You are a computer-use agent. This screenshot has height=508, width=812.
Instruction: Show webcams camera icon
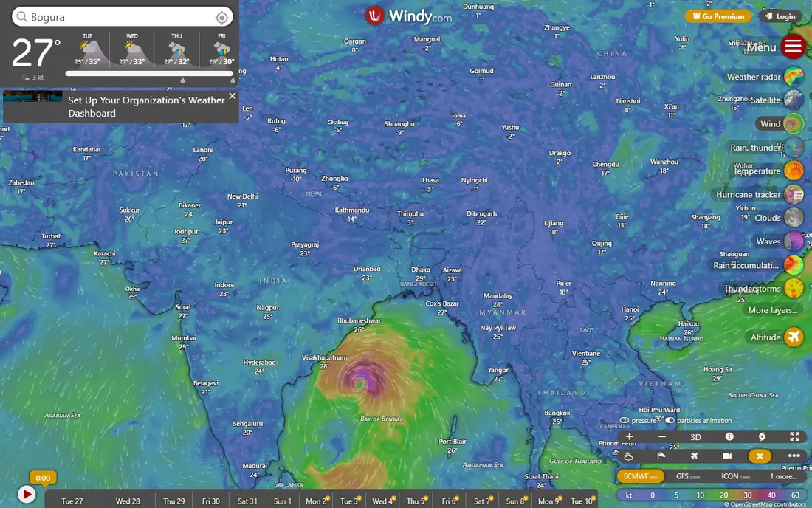point(727,456)
